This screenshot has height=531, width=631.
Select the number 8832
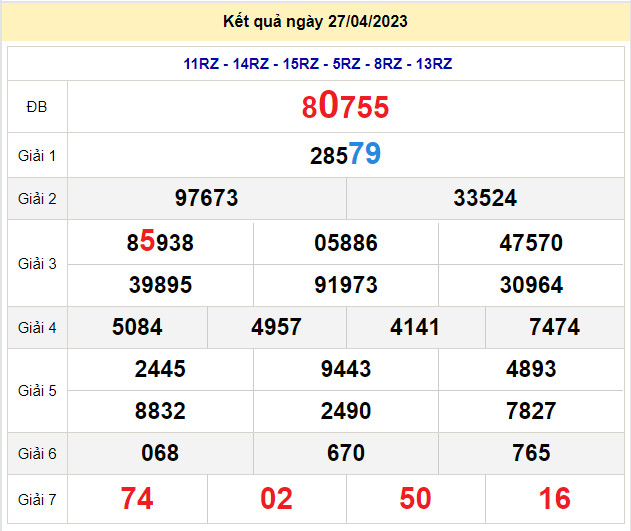(160, 411)
